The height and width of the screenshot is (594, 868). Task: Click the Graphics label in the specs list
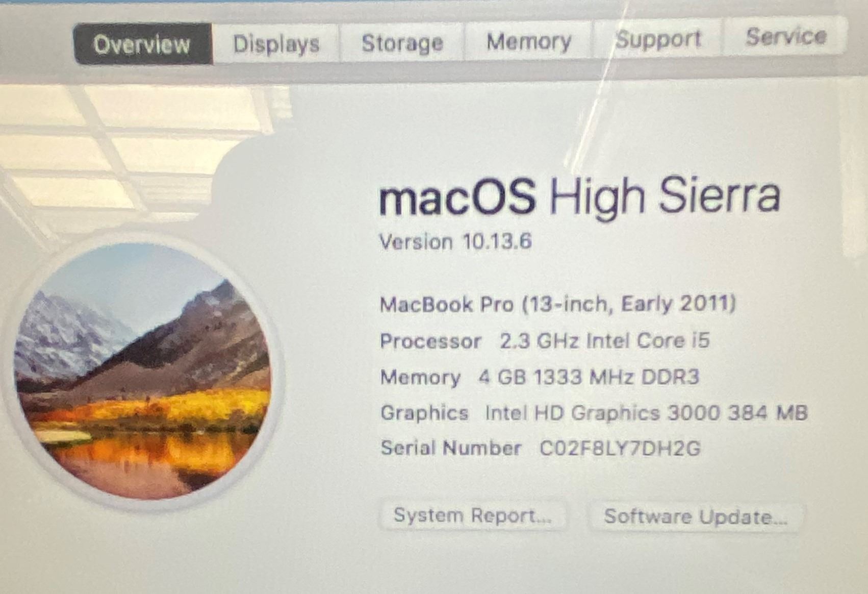coord(424,412)
